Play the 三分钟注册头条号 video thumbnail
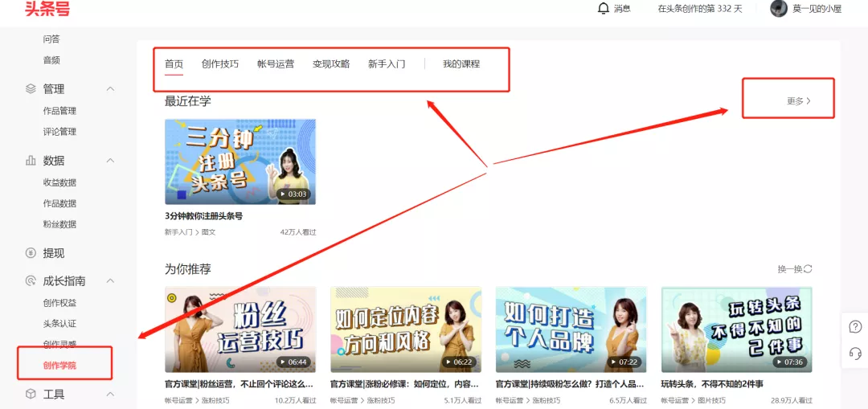 (x=240, y=162)
